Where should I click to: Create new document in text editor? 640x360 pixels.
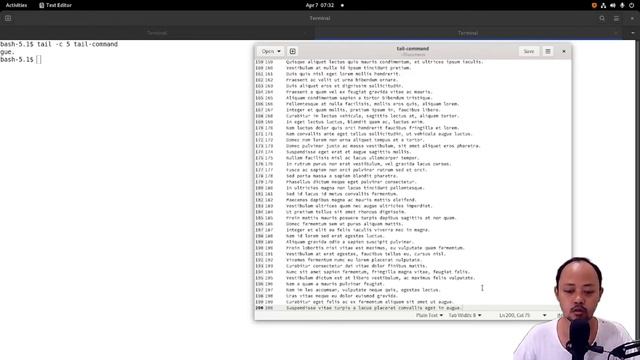[x=293, y=51]
